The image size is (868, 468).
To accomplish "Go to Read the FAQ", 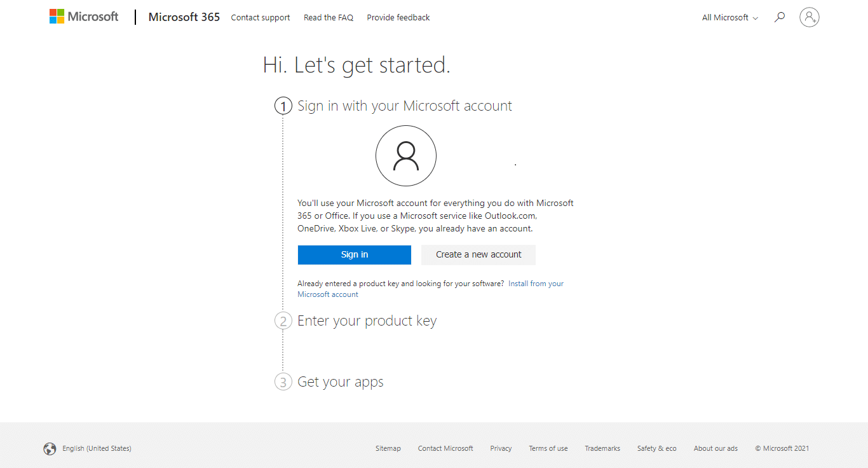I will click(329, 18).
